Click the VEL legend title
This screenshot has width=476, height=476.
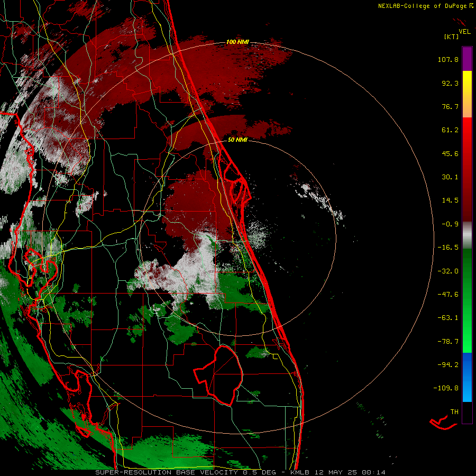pyautogui.click(x=465, y=32)
